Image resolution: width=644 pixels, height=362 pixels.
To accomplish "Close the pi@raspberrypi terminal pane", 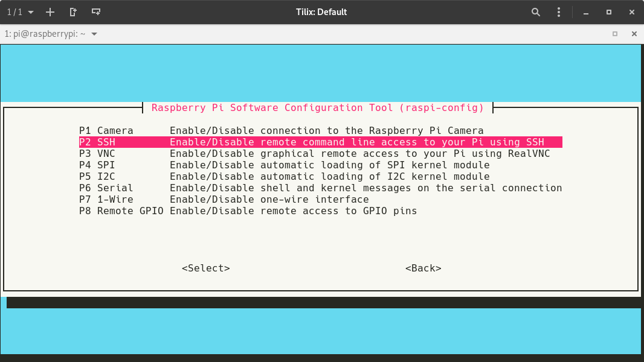I will point(634,34).
